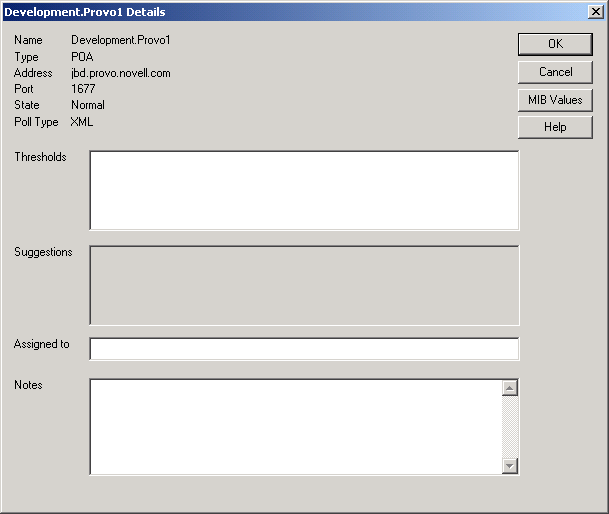Screen dimensions: 609x514
Task: Click the poll type value XML
Action: click(82, 122)
